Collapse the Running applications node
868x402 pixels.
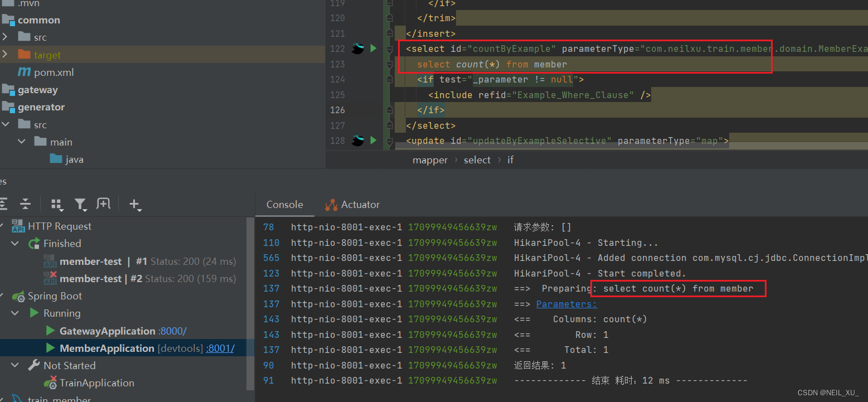[x=15, y=313]
